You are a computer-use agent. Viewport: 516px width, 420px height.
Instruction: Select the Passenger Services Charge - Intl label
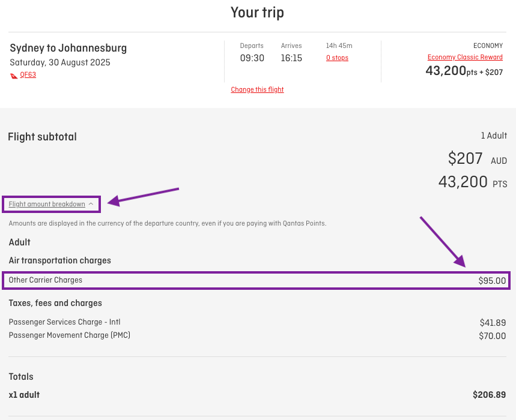(64, 322)
